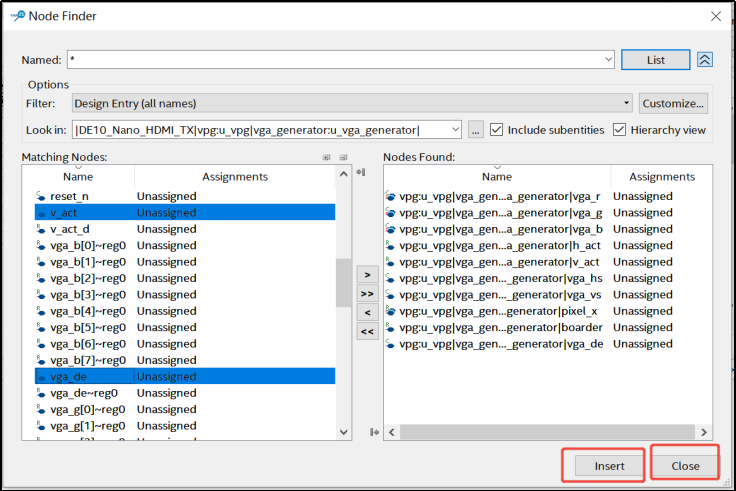Viewport: 736px width, 491px height.
Task: Click the Close button
Action: pos(685,466)
